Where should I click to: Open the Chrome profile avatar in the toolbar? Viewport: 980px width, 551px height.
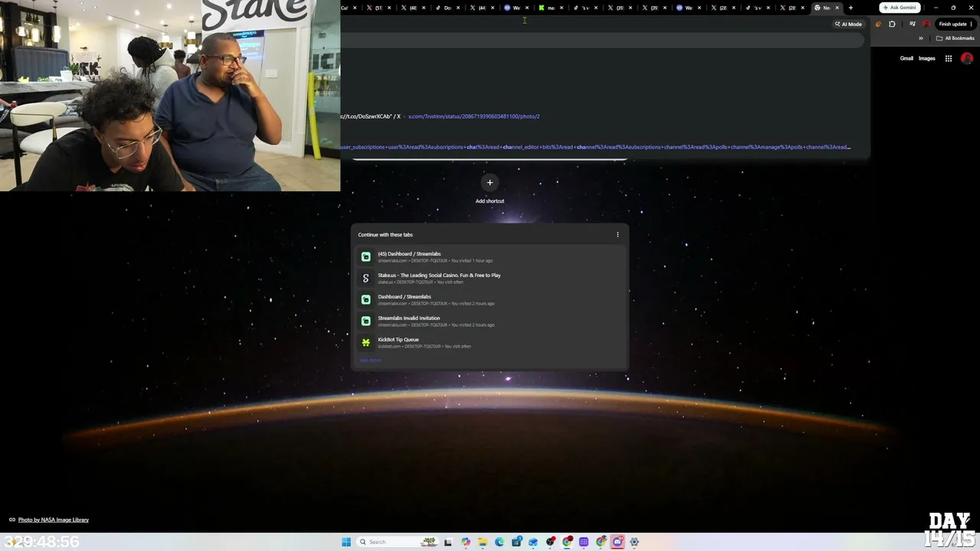point(926,24)
